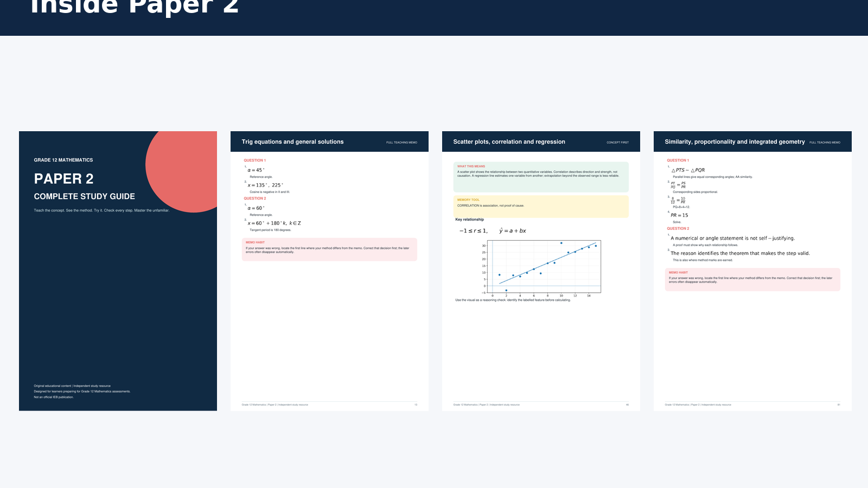868x488 pixels.
Task: Click the PR = 15 solution line
Action: click(x=679, y=215)
